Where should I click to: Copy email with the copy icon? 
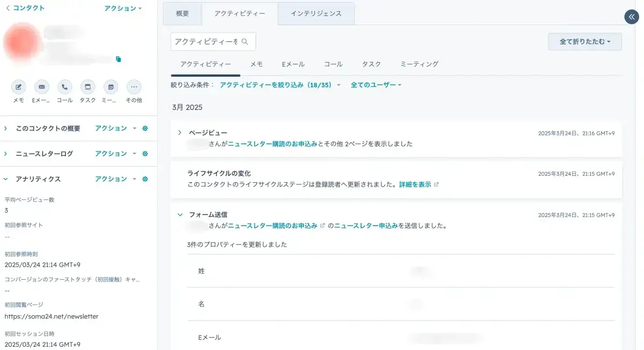click(x=119, y=59)
